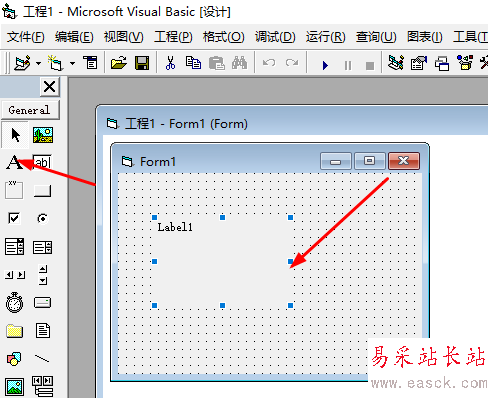This screenshot has height=398, width=488.
Task: Open the Properties Window toolbar icon
Action: tap(419, 63)
